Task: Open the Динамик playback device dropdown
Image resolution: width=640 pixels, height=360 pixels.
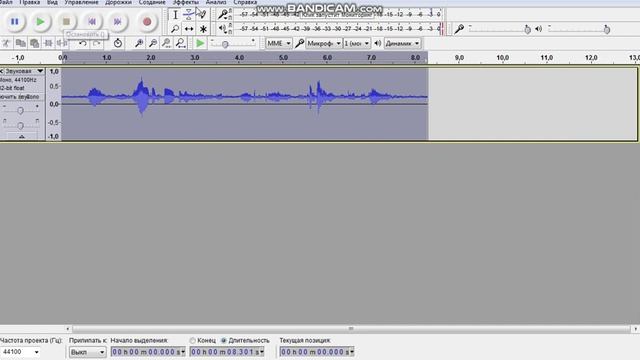Action: coord(402,43)
